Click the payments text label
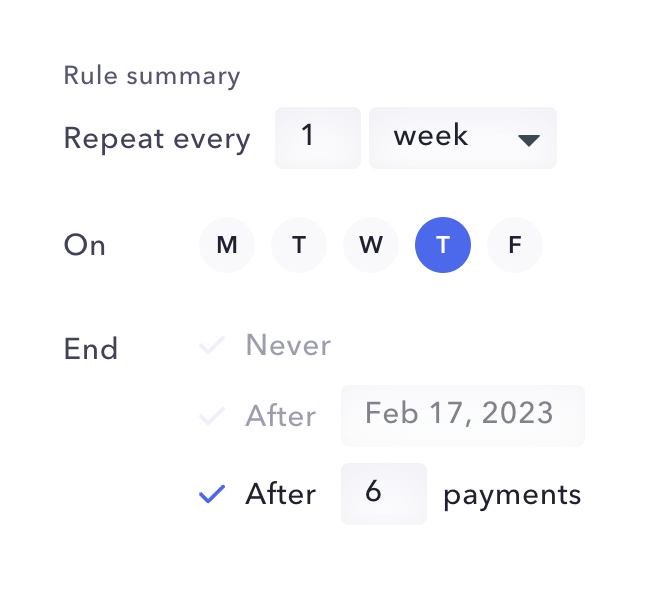The width and height of the screenshot is (649, 589). pos(512,494)
